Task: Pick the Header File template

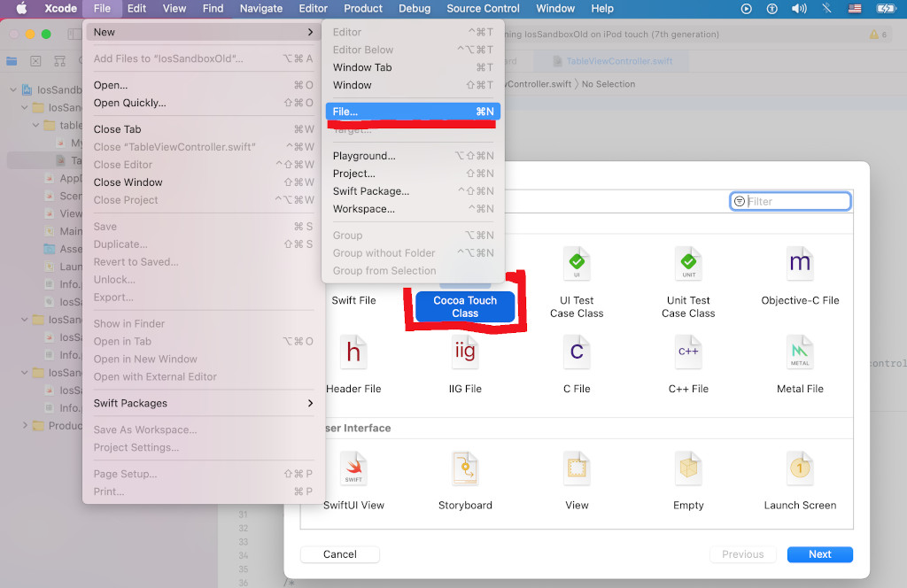Action: [353, 365]
